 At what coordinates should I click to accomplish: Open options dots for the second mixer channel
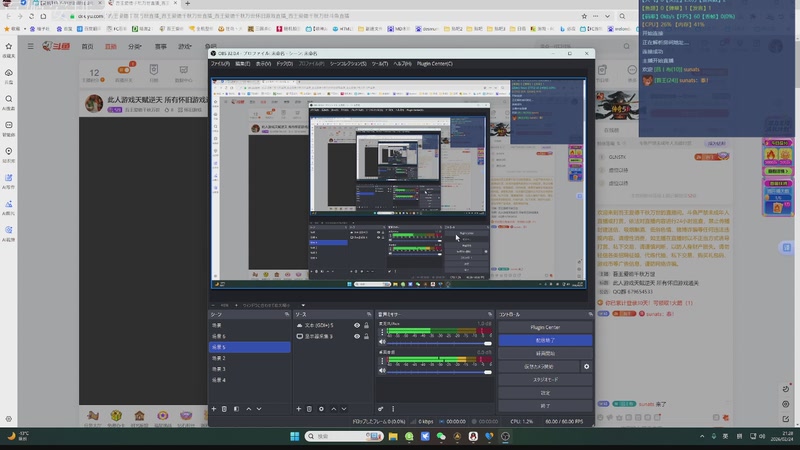(x=382, y=361)
